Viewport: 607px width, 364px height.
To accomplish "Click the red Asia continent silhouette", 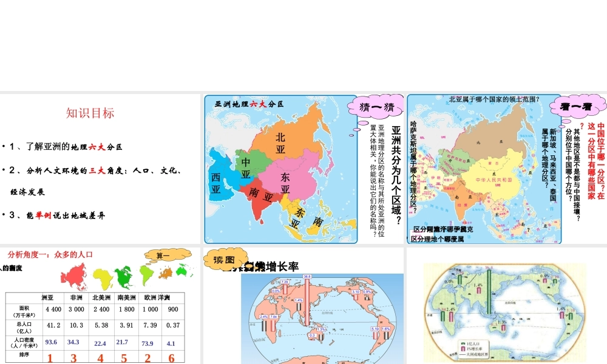I will tap(74, 276).
